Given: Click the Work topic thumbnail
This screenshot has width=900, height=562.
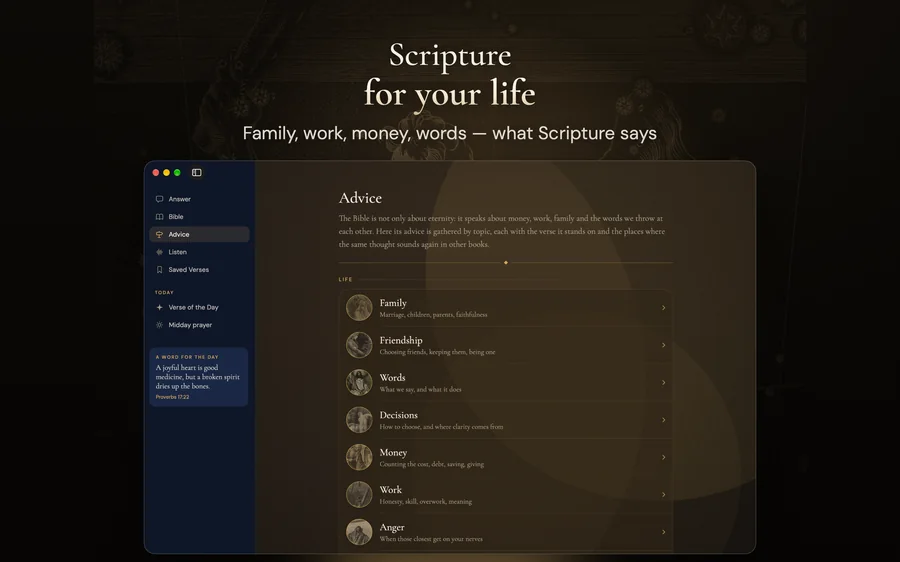Looking at the screenshot, I should (359, 494).
